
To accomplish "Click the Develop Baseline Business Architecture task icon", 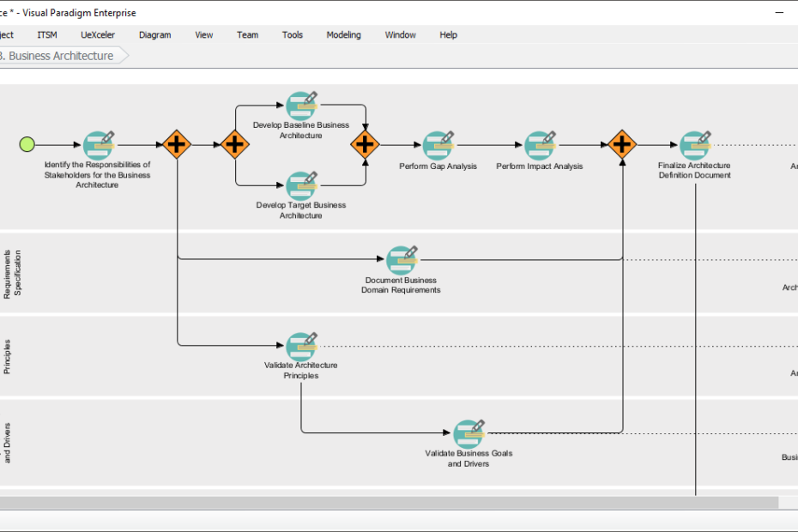I will tap(300, 105).
